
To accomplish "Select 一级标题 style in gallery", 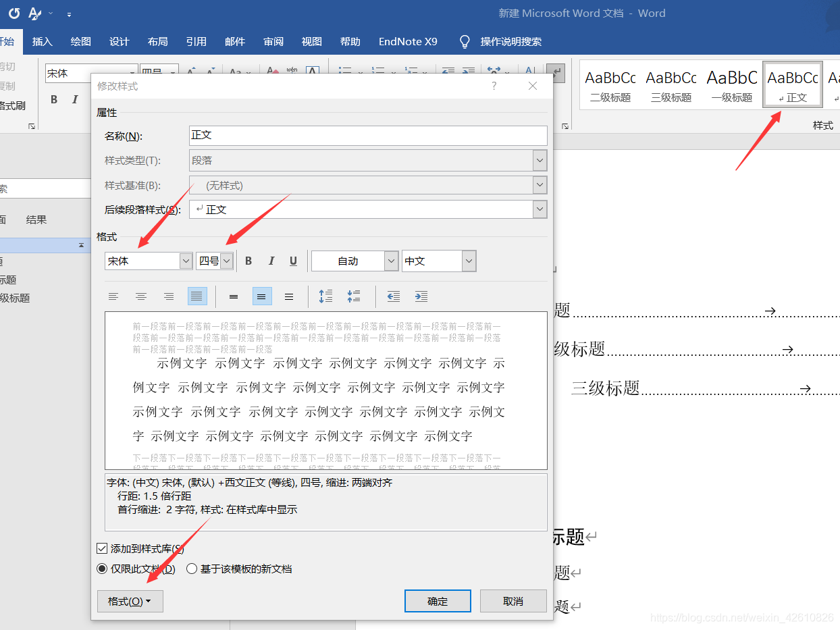I will [x=731, y=86].
